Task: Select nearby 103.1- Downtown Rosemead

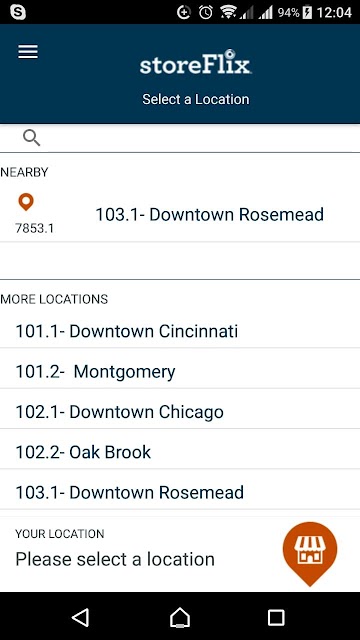Action: point(180,215)
